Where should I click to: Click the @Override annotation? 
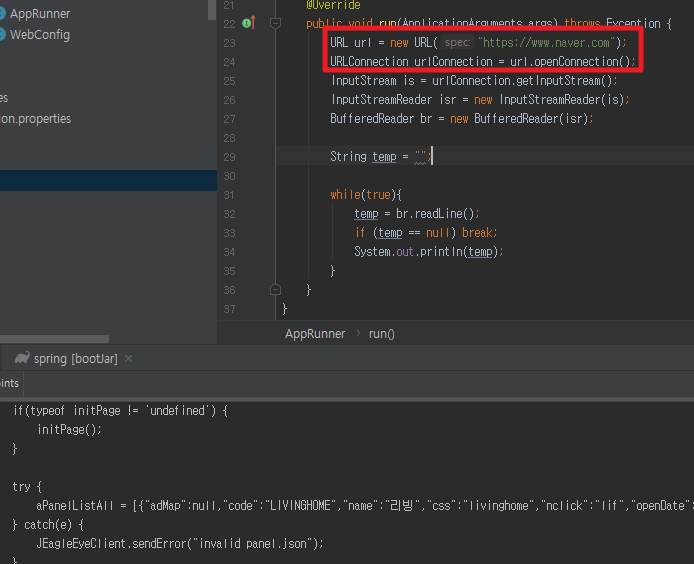[333, 5]
